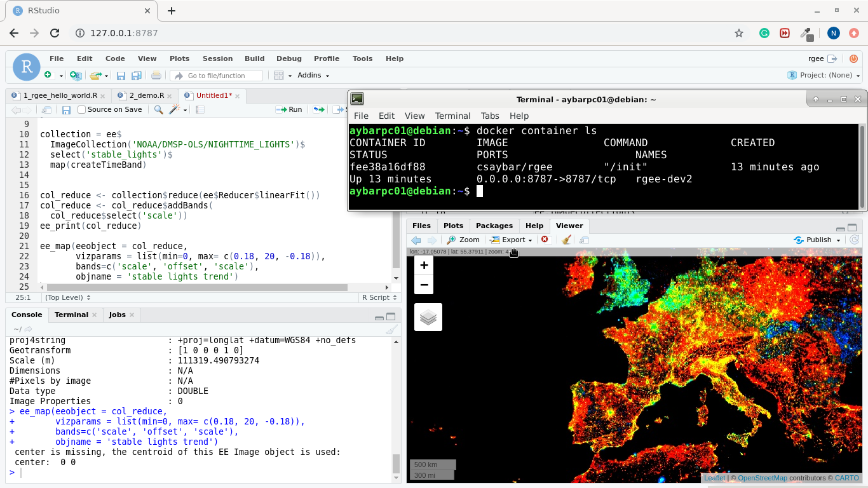Viewport: 868px width, 488px height.
Task: Zoom into the map with the plus button
Action: click(423, 265)
